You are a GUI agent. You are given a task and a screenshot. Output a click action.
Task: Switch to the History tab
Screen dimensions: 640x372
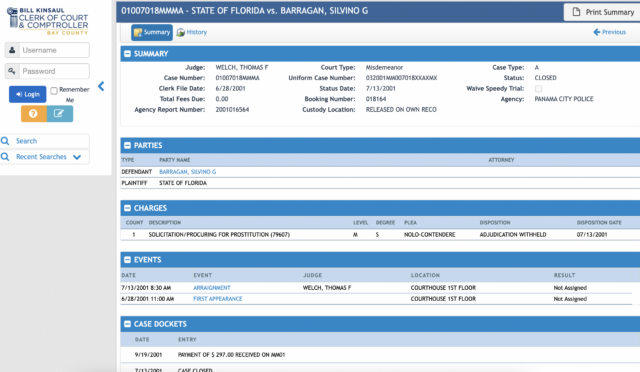(192, 32)
